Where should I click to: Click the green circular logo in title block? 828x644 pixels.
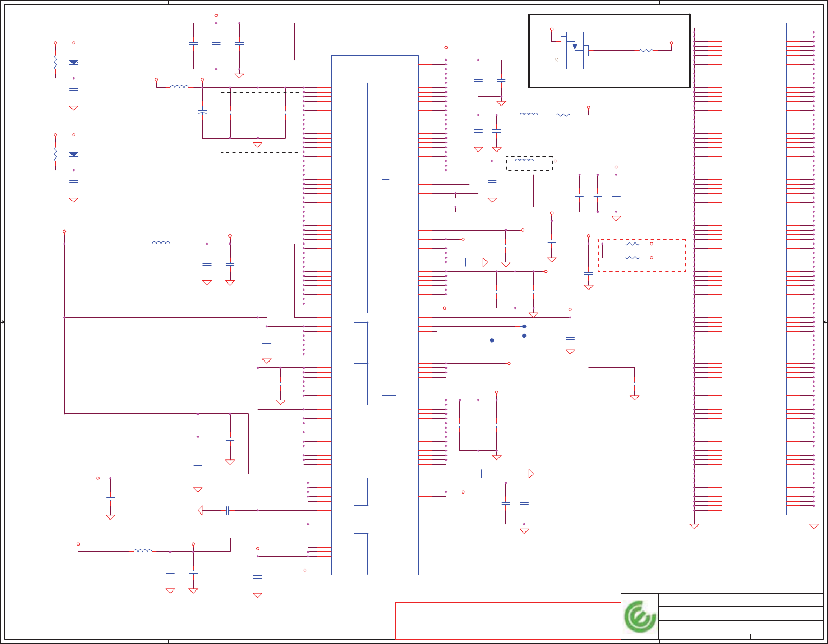640,616
